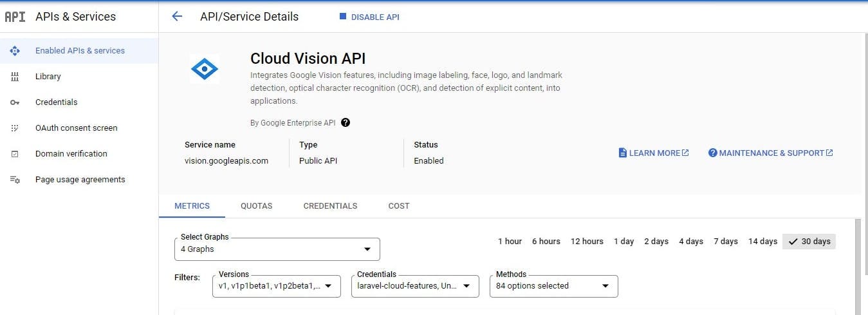
Task: Open Enabled APIs & services in sidebar
Action: click(x=80, y=51)
